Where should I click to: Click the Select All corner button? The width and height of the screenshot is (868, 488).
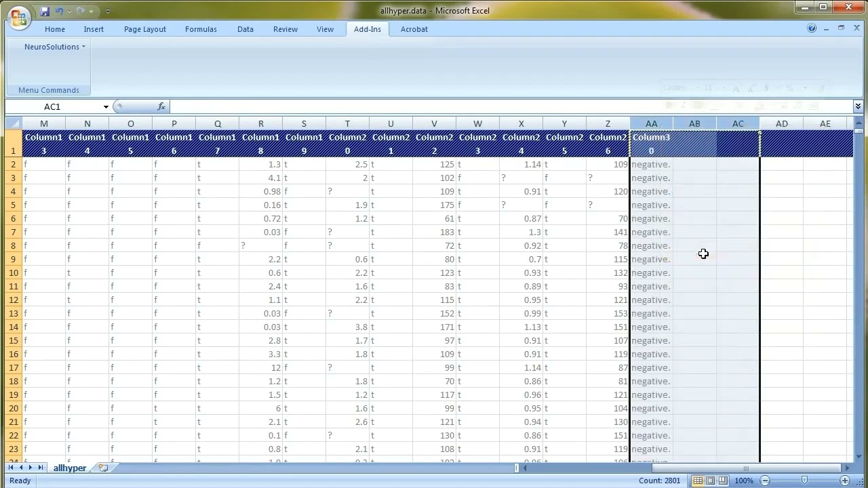click(14, 123)
